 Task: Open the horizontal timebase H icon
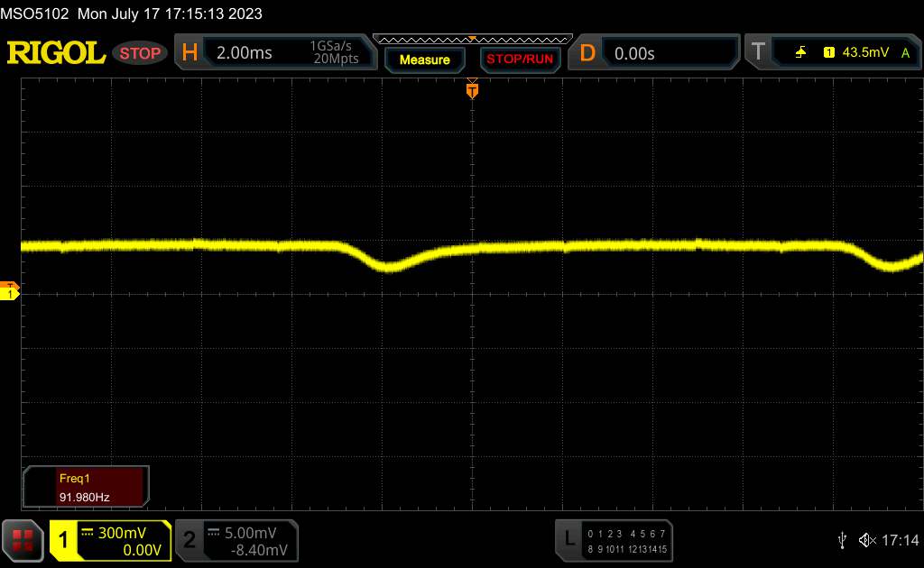point(189,53)
